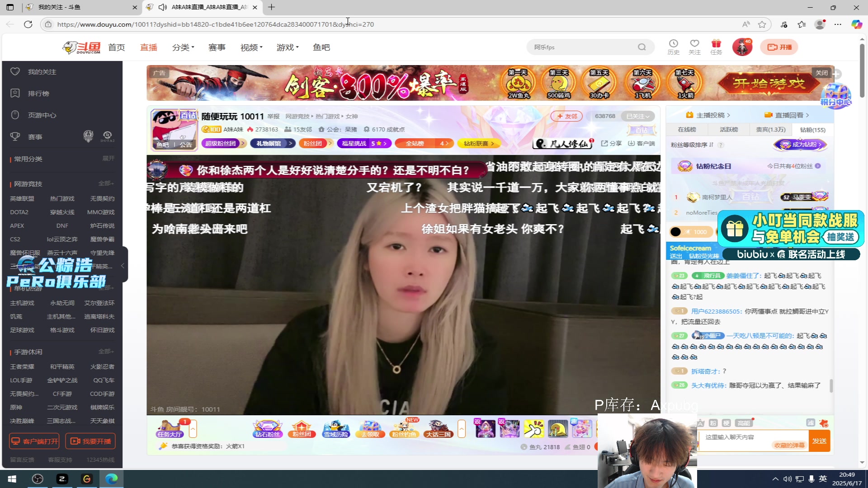Click the 成为钻粉 button

point(800,145)
